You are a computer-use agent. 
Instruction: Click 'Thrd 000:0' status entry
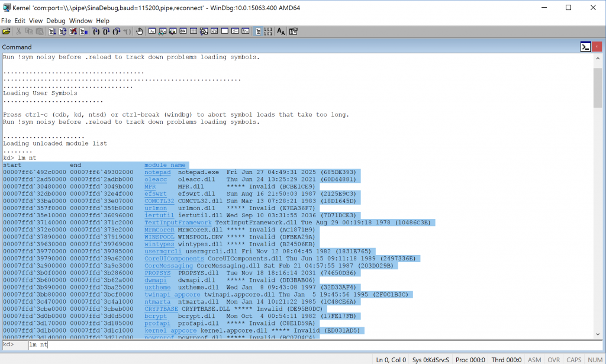507,360
